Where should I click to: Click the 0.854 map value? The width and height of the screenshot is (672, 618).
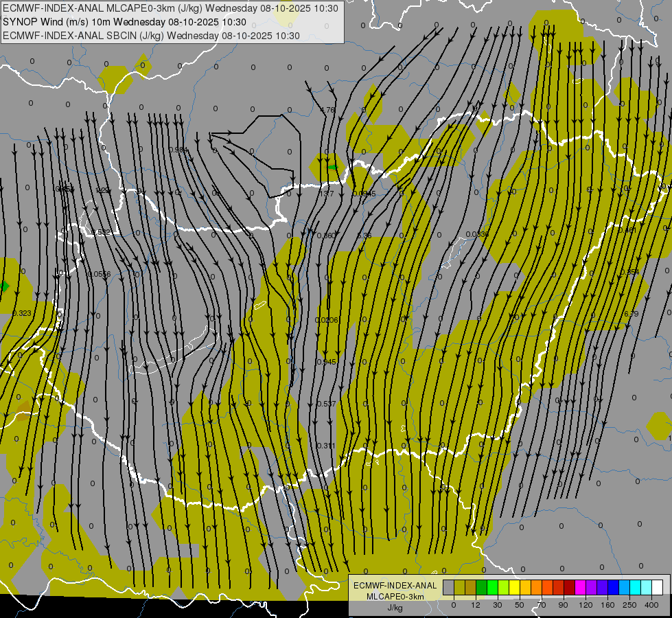click(629, 272)
